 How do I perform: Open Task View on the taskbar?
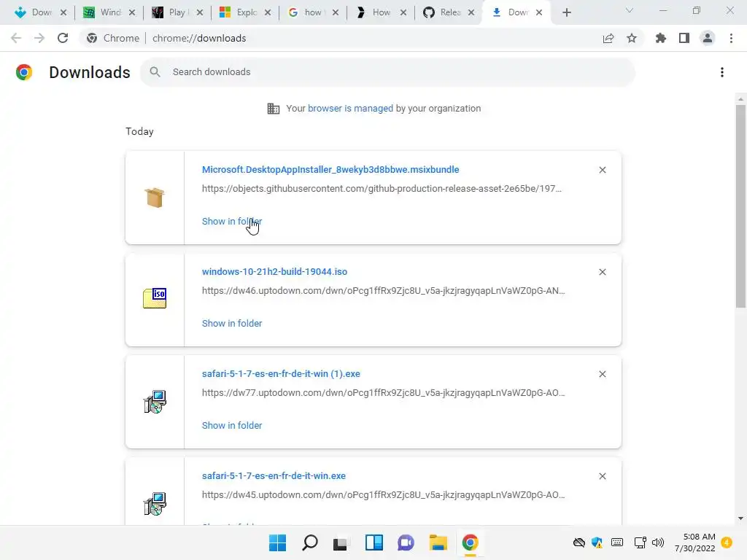point(340,543)
